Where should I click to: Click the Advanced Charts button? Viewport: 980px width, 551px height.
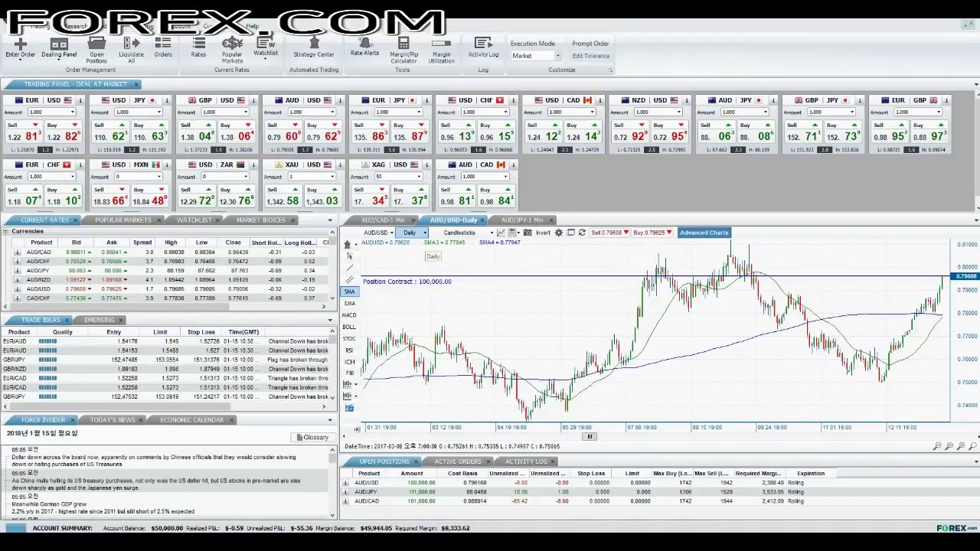coord(704,233)
